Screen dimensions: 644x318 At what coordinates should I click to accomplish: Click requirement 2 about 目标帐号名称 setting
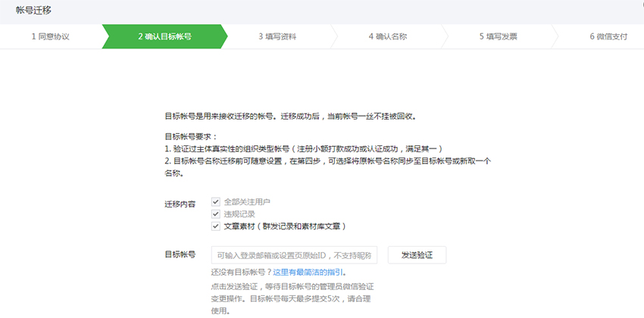(x=327, y=161)
